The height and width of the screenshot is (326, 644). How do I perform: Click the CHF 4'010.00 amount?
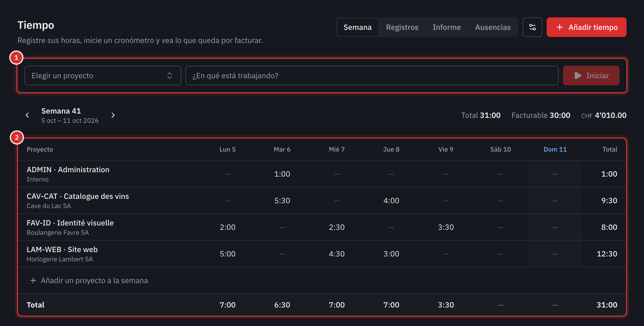click(603, 115)
